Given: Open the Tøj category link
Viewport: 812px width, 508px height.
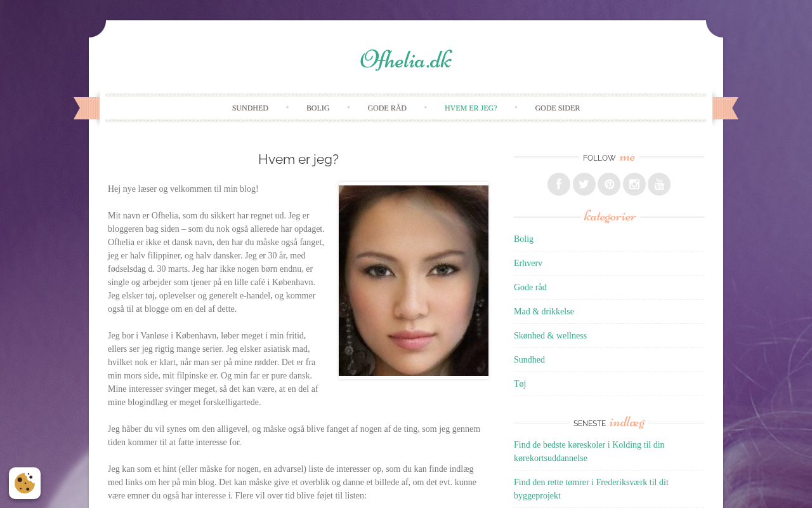Looking at the screenshot, I should point(520,384).
